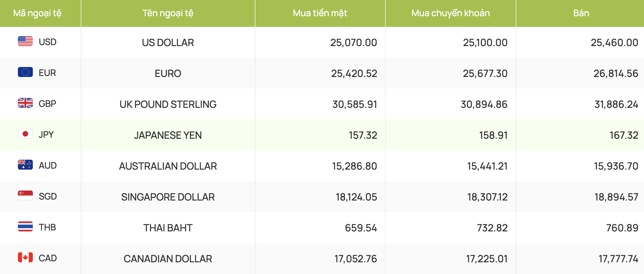Viewport: 644px width, 274px height.
Task: Click the Australia flag icon
Action: coord(25,165)
